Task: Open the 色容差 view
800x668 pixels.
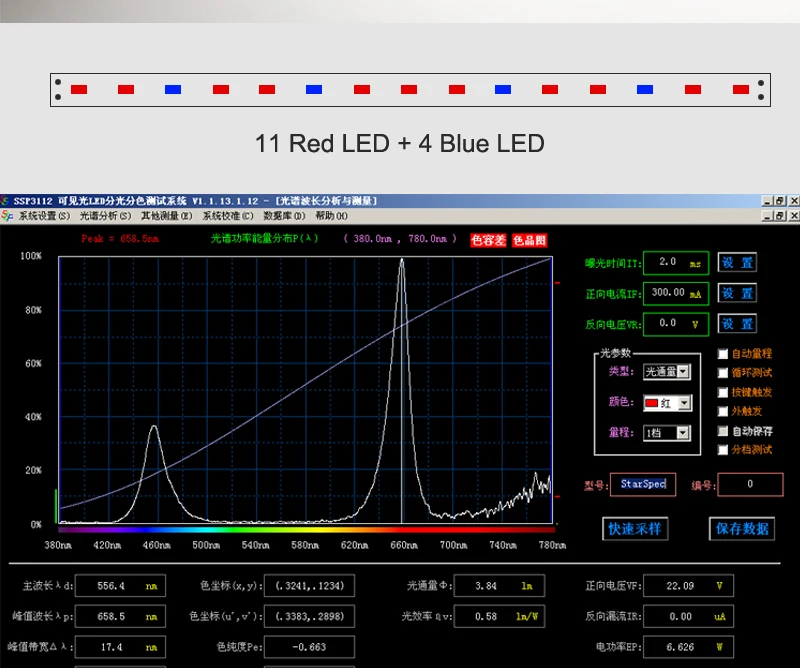Action: (x=489, y=240)
